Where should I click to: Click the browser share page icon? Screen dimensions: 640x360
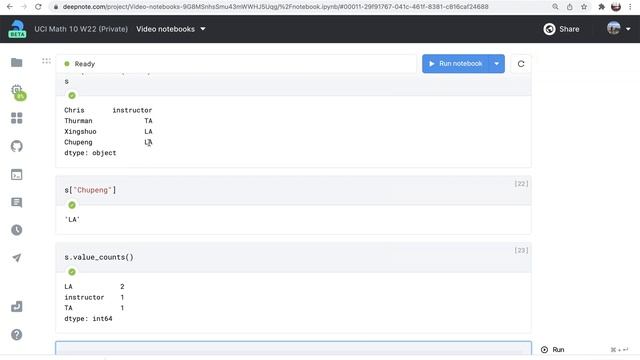pyautogui.click(x=570, y=7)
